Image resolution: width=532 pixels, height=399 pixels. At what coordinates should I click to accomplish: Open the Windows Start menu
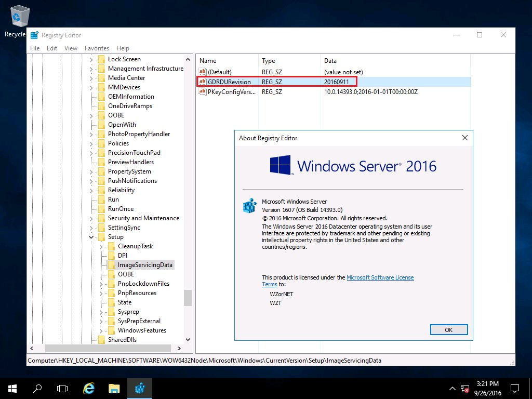pos(12,389)
